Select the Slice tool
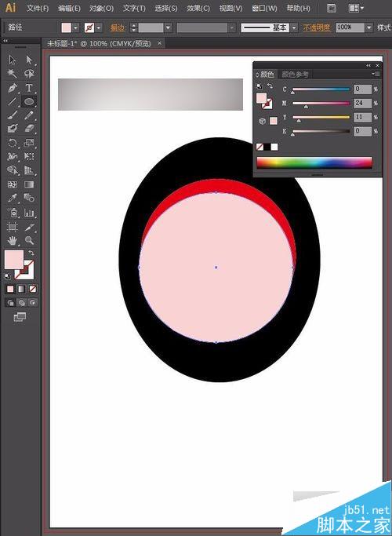Screen dimensions: 392x536 point(29,227)
